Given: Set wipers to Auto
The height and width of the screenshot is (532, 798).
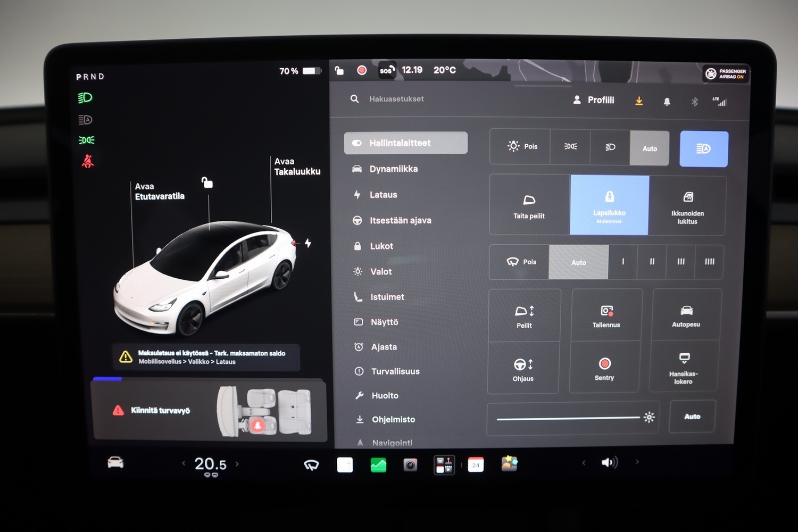Looking at the screenshot, I should pyautogui.click(x=578, y=262).
